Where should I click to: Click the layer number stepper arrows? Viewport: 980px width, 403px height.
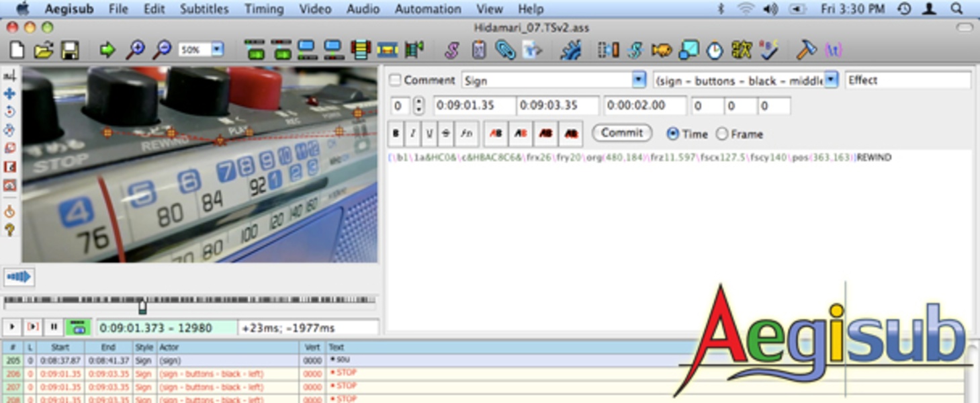418,105
